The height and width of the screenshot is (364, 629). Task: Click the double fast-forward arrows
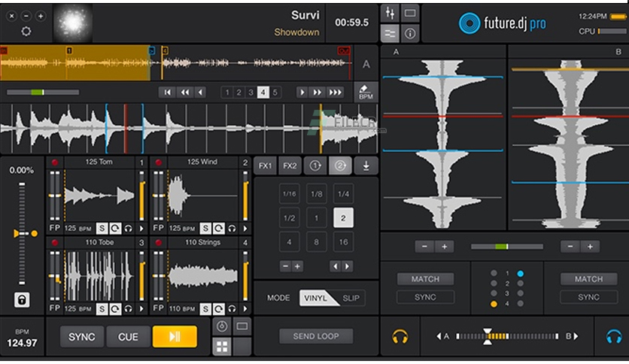click(317, 93)
